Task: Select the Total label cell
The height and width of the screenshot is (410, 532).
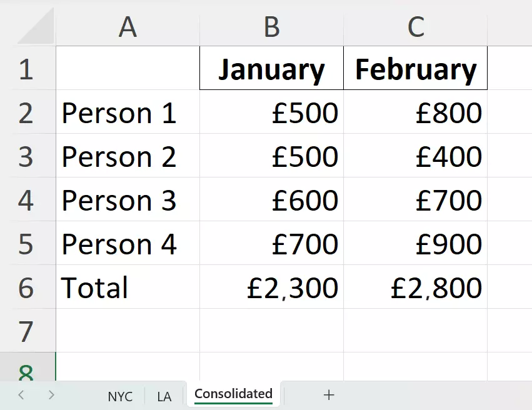Action: pyautogui.click(x=128, y=288)
